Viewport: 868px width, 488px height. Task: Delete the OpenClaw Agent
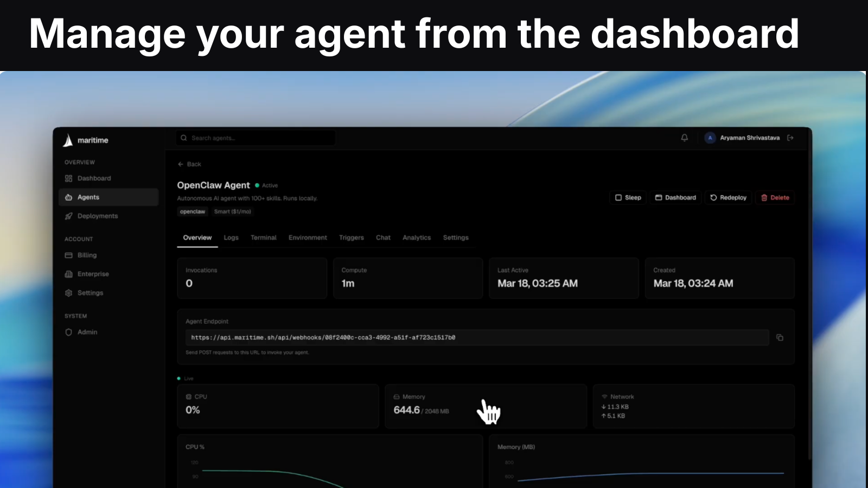775,197
